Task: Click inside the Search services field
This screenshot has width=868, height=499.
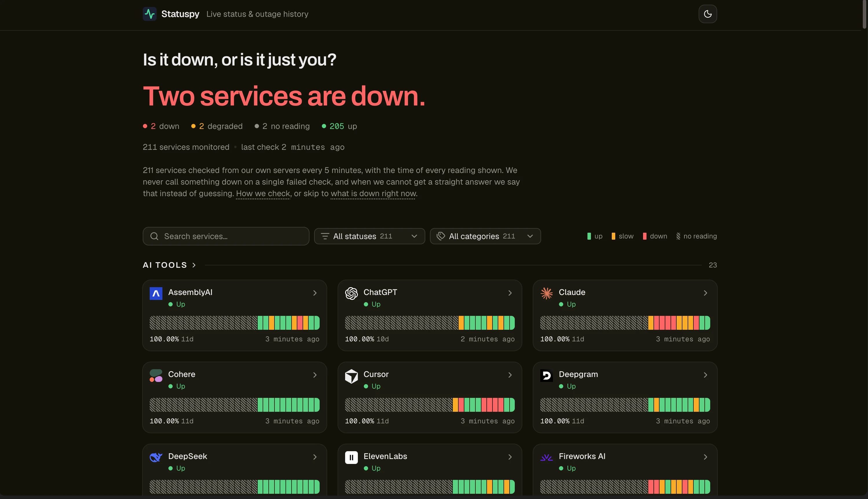Action: point(226,236)
